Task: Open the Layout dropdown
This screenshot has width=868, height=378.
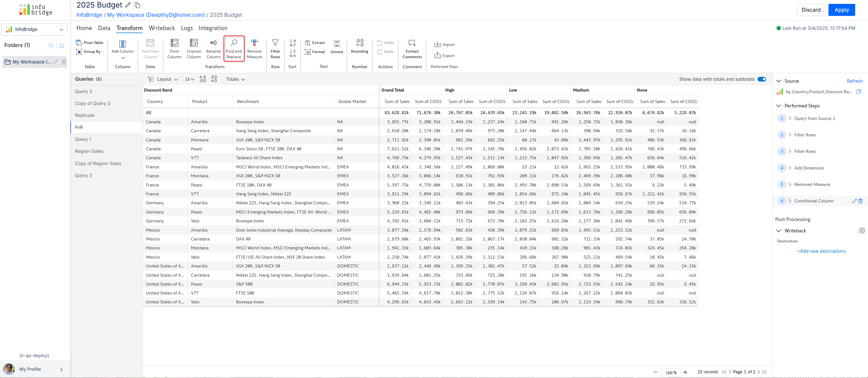Action: [163, 79]
